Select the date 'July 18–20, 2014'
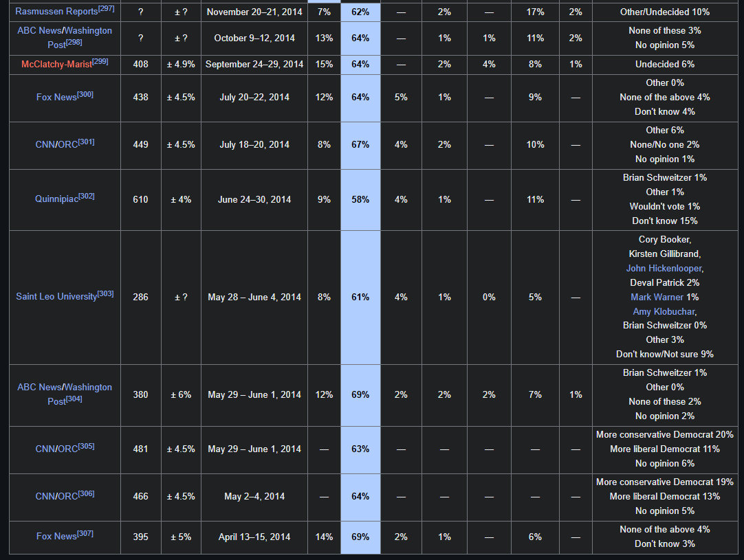This screenshot has width=744, height=560. 254,144
